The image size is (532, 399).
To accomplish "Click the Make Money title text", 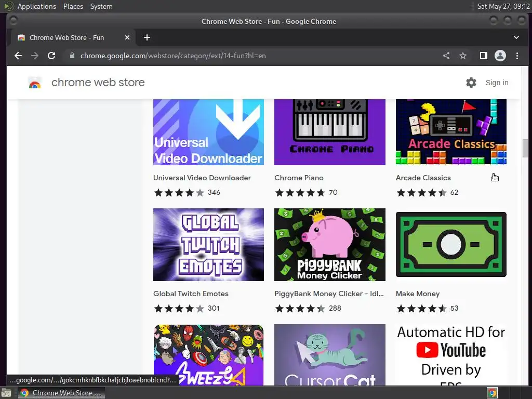I will [x=418, y=294].
